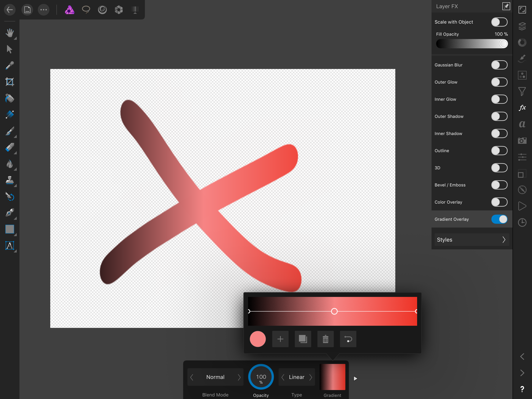Go back with the arrow button
532x399 pixels.
[10, 10]
